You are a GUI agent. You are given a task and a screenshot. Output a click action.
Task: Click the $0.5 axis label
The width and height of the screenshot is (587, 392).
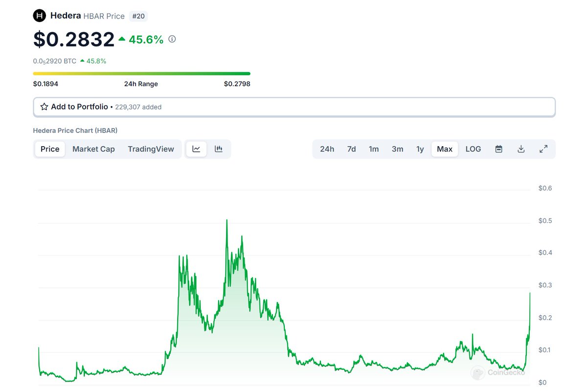(545, 220)
